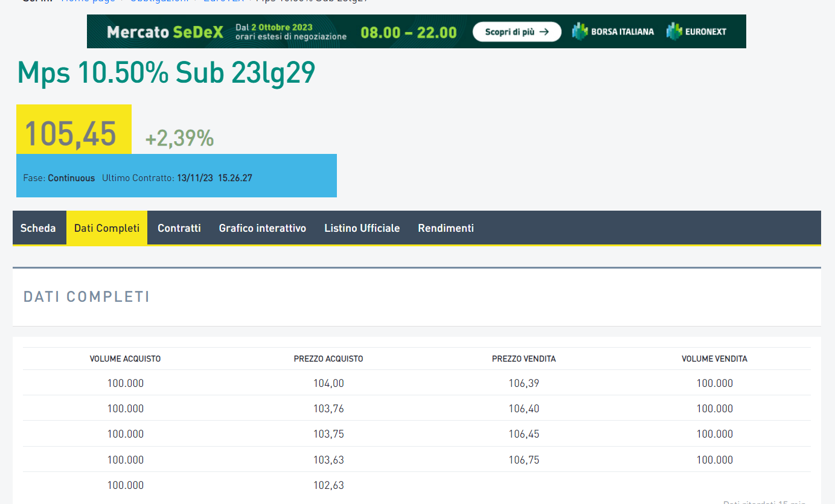Click the ask price 106,45

click(524, 434)
